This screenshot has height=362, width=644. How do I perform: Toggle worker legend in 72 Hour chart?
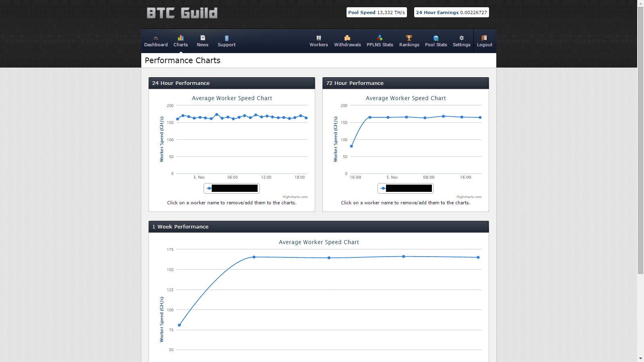(406, 188)
